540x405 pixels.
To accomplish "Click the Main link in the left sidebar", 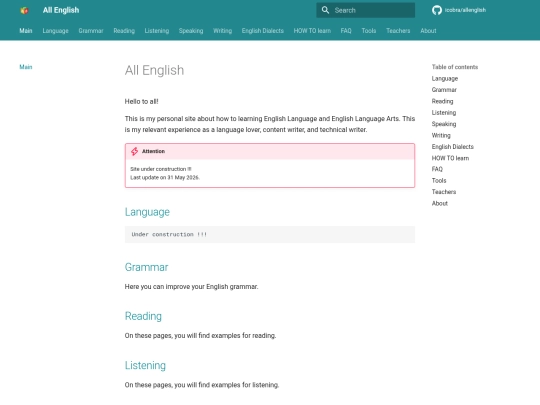I will click(26, 67).
